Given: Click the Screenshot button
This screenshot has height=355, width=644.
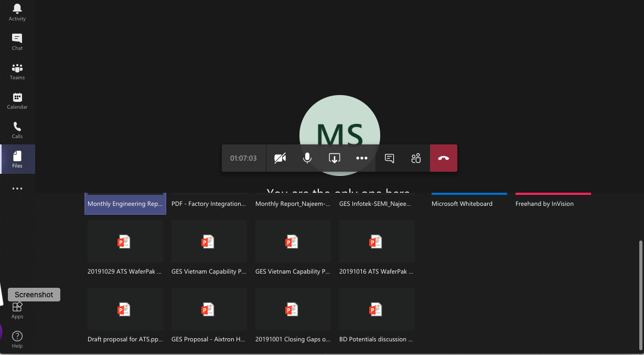Looking at the screenshot, I should [34, 294].
